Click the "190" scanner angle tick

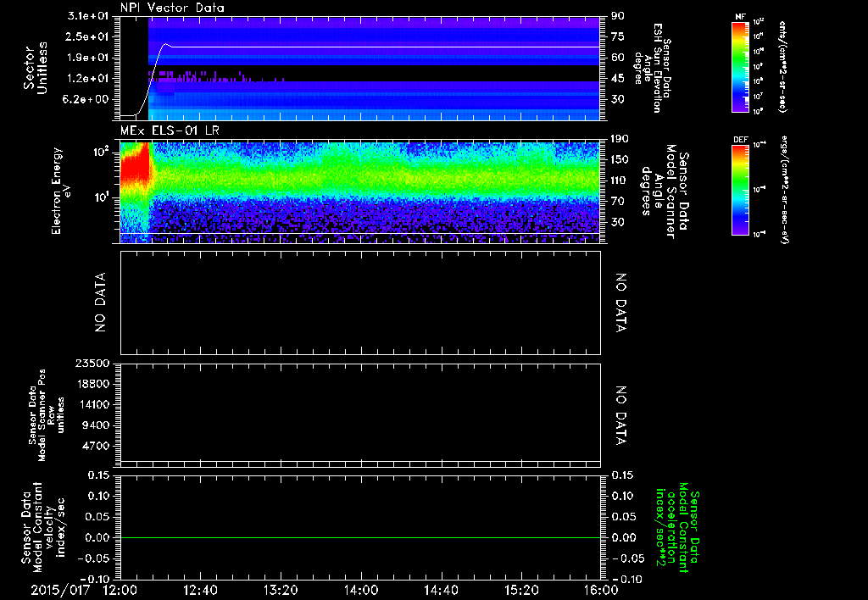[620, 139]
